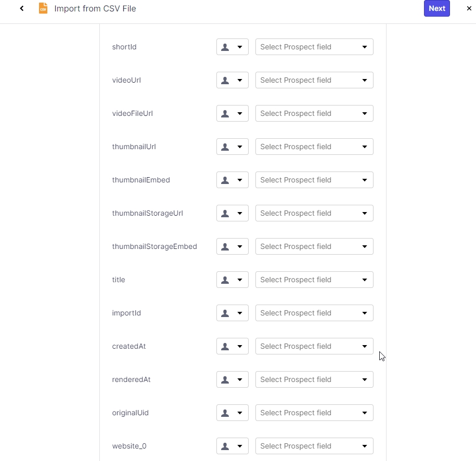Expand Prospect field selector for thumbnailEmbed
The height and width of the screenshot is (461, 476).
pyautogui.click(x=314, y=180)
